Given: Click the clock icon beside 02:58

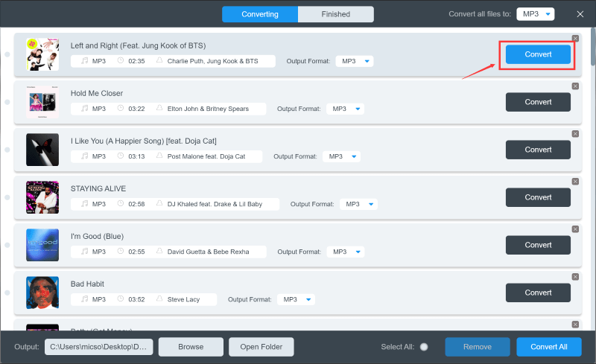Looking at the screenshot, I should pyautogui.click(x=121, y=203).
